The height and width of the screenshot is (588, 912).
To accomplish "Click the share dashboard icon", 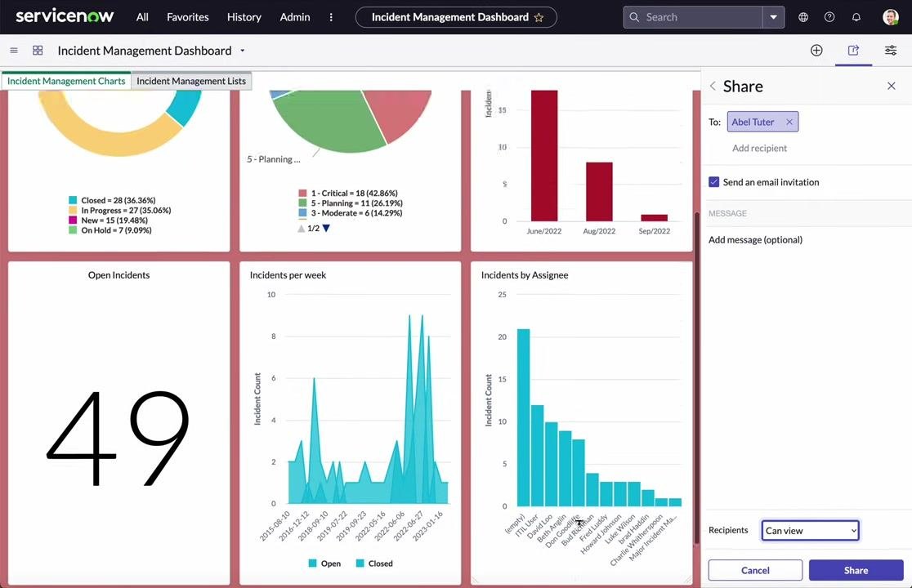I will pos(853,51).
